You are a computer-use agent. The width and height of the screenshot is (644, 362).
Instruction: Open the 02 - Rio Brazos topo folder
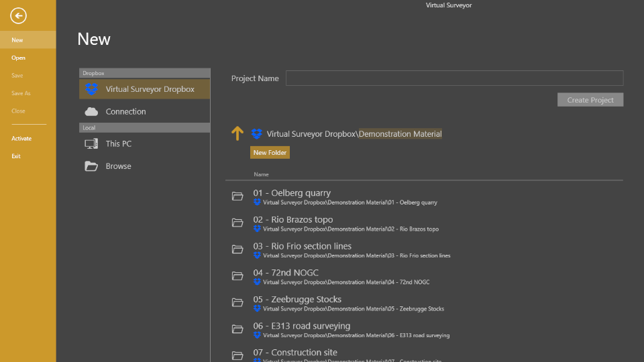(293, 220)
